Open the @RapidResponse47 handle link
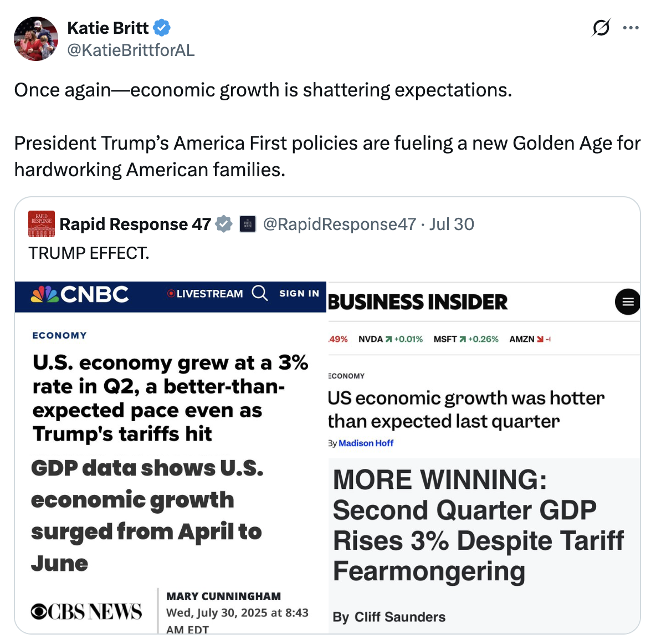Screen dimensions: 656x644 click(339, 224)
